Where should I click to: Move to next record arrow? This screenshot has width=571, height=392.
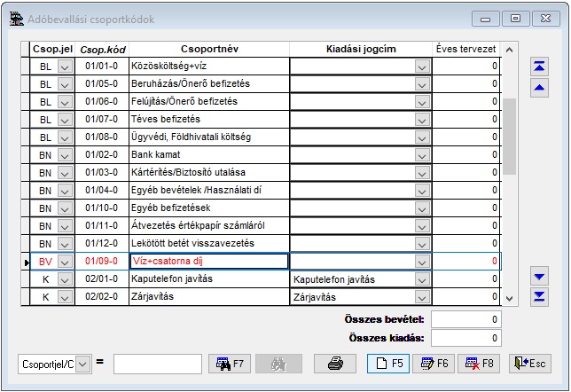(x=538, y=277)
